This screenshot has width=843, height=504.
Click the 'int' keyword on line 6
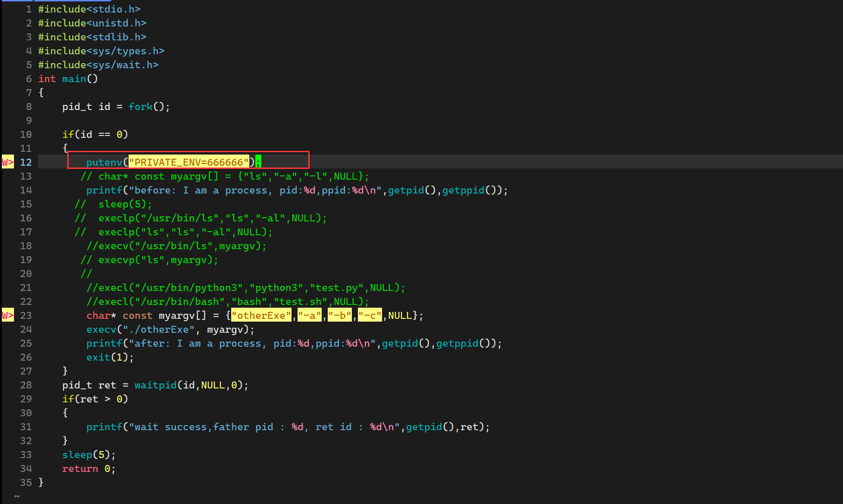click(x=47, y=78)
